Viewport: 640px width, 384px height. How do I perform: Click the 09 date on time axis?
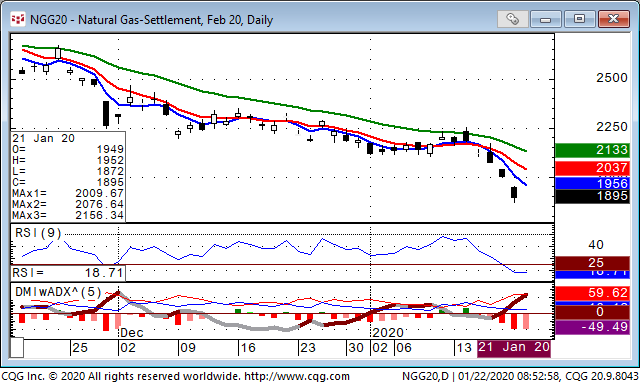[x=188, y=348]
